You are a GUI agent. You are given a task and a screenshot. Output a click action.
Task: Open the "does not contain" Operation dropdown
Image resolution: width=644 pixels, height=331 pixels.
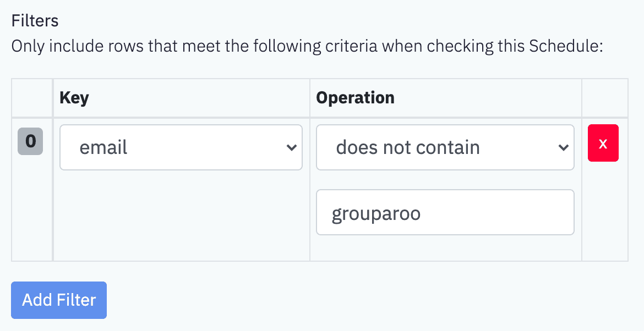[x=445, y=147]
